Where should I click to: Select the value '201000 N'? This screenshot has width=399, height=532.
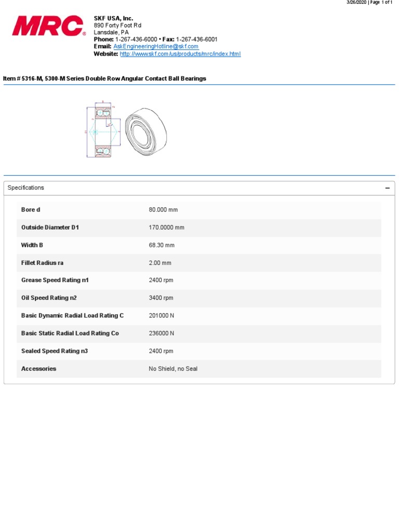[x=161, y=315]
